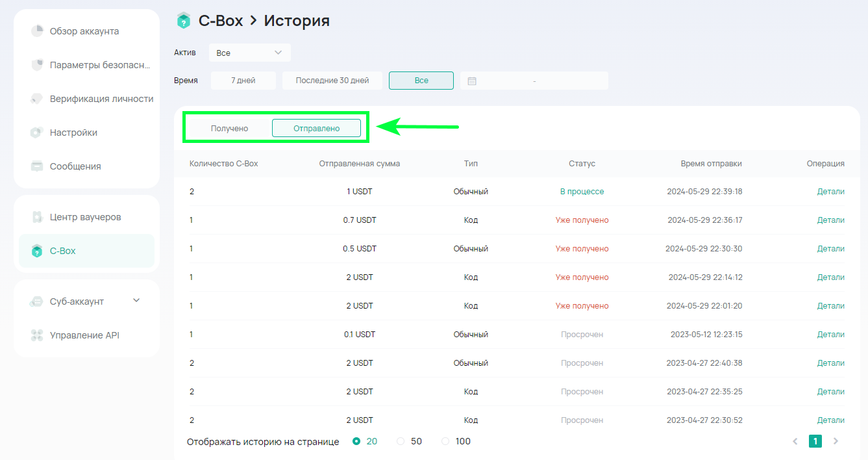Viewport: 868px width, 460px height.
Task: Click the custom date range field
Action: pos(534,81)
